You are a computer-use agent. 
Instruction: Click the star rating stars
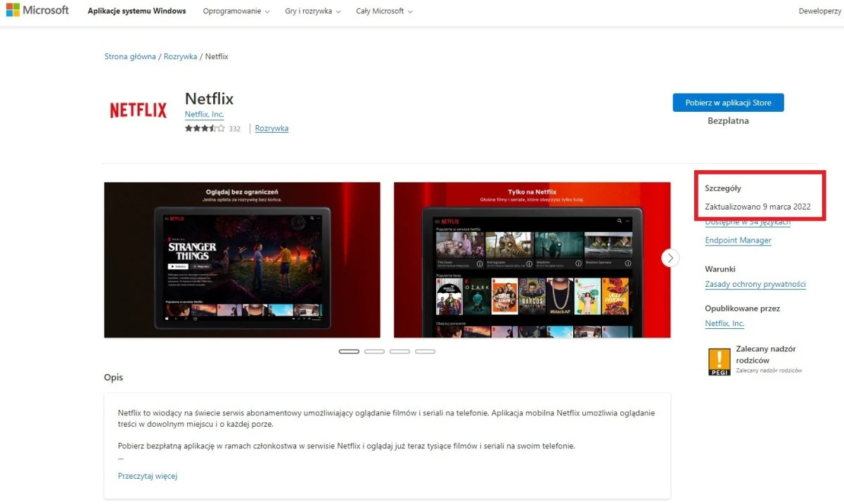(x=203, y=128)
